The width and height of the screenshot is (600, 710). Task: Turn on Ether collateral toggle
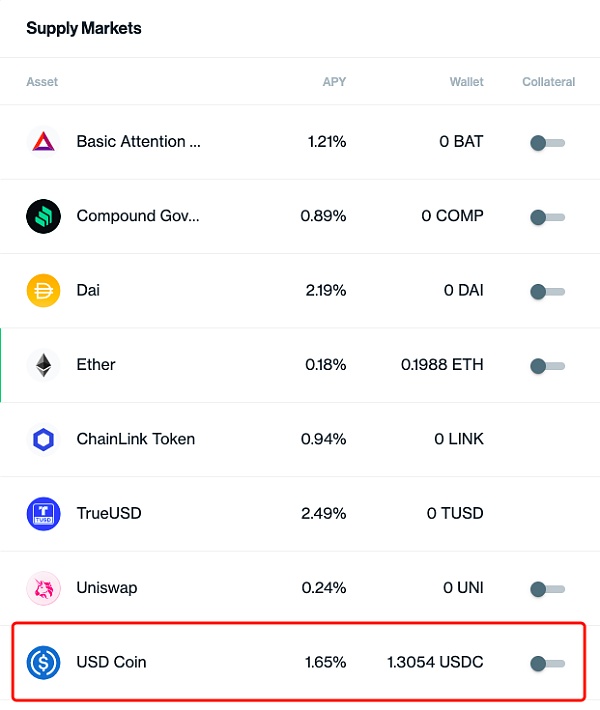point(547,366)
